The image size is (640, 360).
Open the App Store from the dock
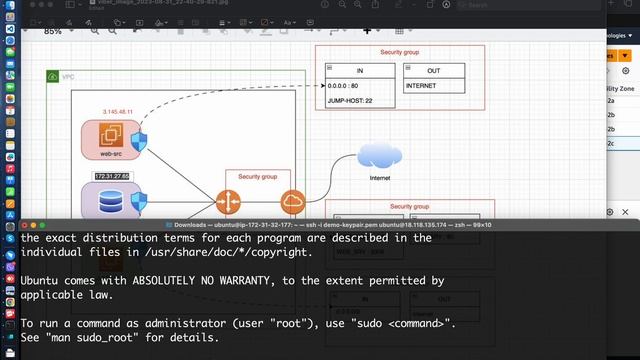(x=10, y=215)
